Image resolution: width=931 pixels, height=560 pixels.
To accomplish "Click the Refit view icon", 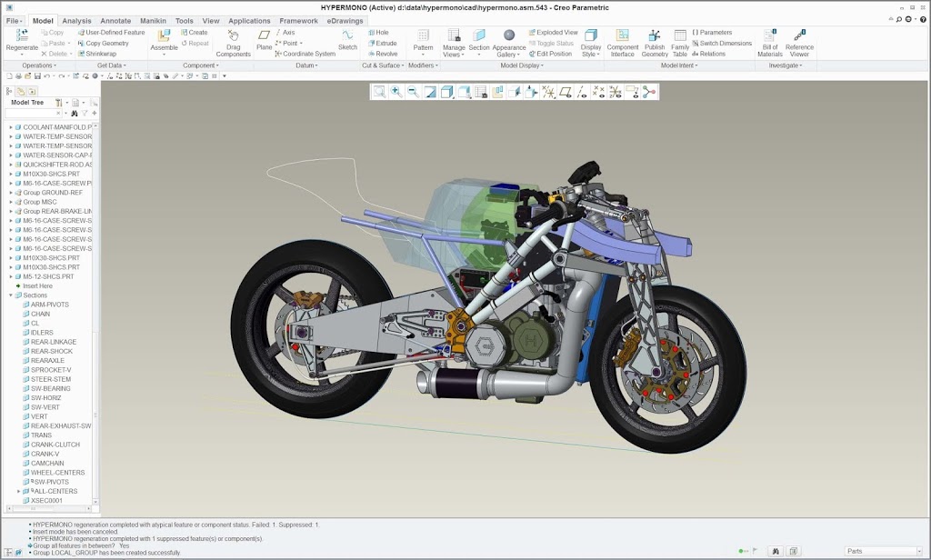I will tap(379, 92).
